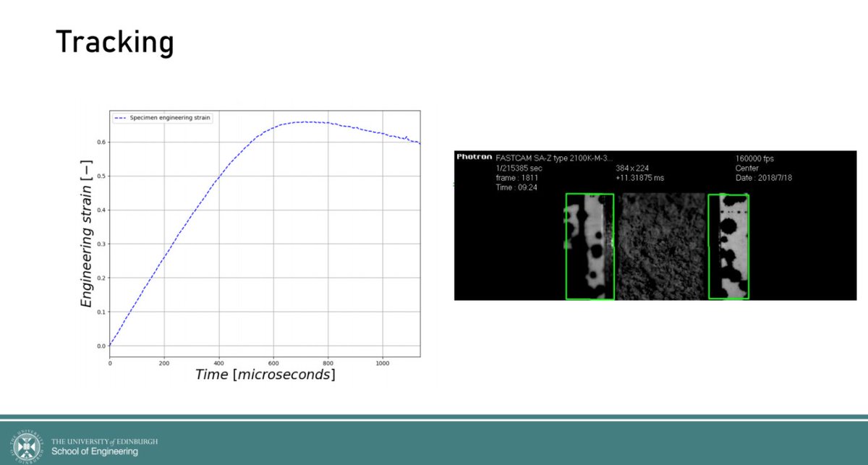Click the left green tracking box
868x465 pixels.
(590, 246)
